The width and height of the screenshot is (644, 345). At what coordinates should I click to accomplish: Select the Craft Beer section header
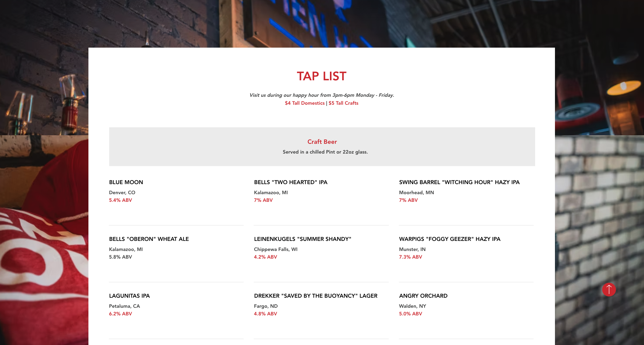[x=322, y=142]
